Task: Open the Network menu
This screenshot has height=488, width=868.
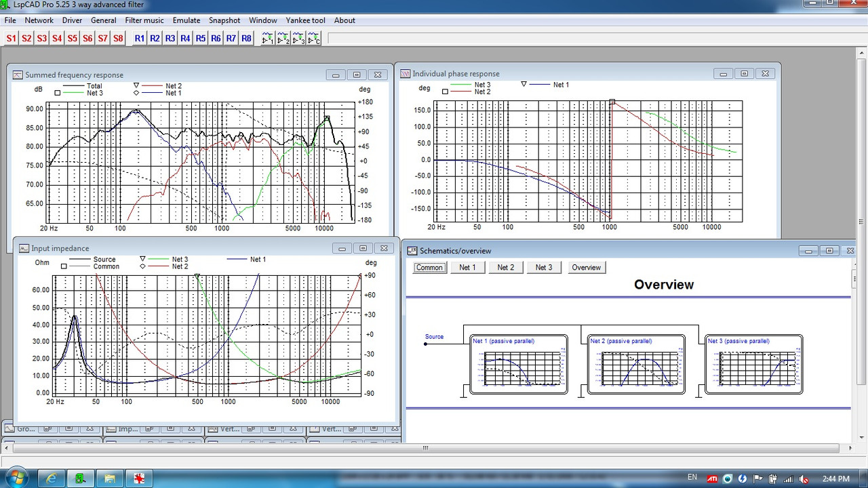Action: (x=39, y=20)
